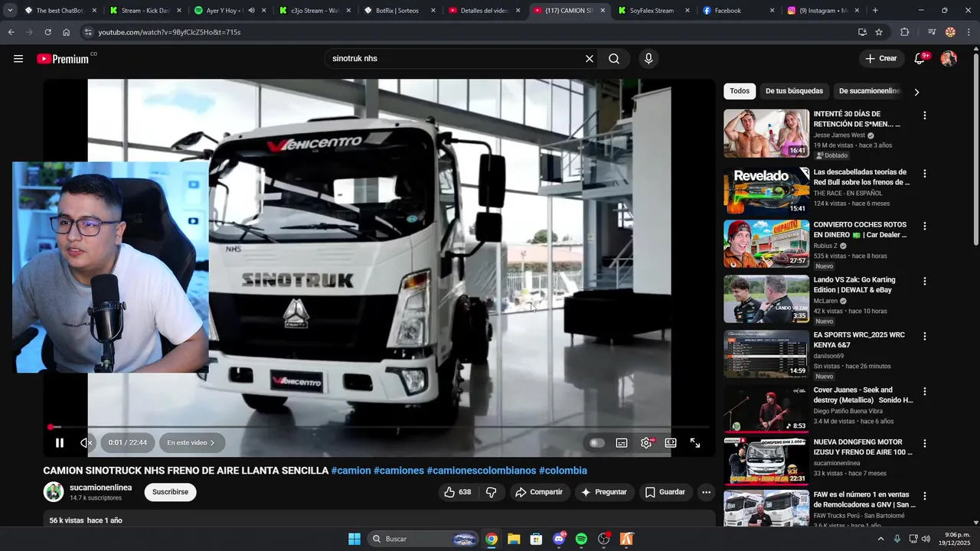Share the video with Compartir
The height and width of the screenshot is (551, 980).
[x=539, y=492]
